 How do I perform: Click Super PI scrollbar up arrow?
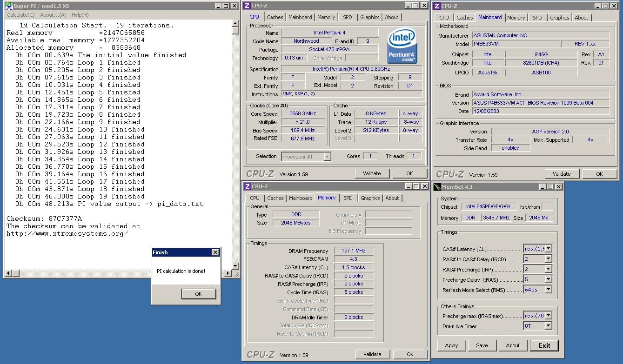pos(235,23)
